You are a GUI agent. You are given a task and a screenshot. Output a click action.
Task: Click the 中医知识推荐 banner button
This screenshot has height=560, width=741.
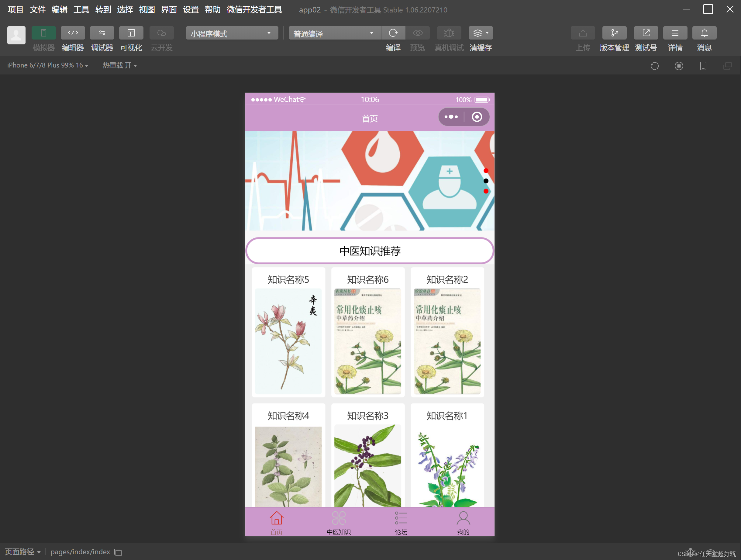pyautogui.click(x=370, y=250)
